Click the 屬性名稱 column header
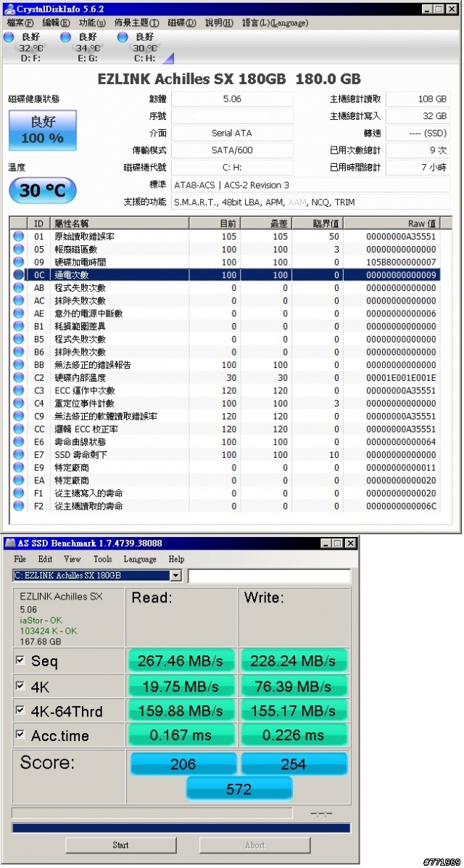 (120, 224)
